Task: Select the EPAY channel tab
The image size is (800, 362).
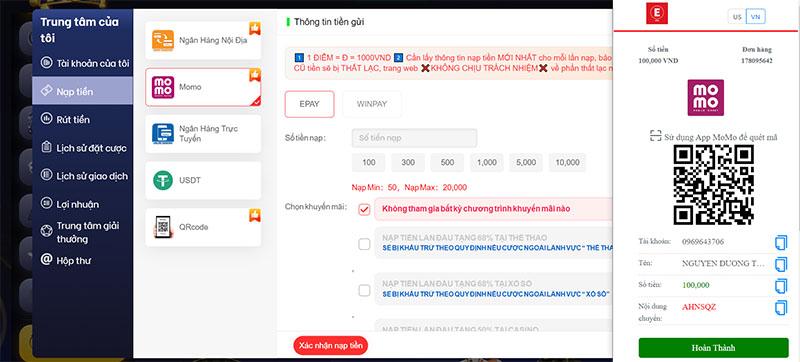Action: point(309,104)
